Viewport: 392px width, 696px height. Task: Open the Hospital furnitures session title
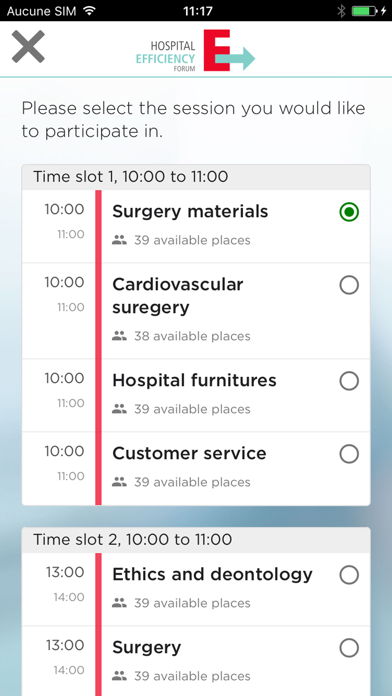coord(194,380)
